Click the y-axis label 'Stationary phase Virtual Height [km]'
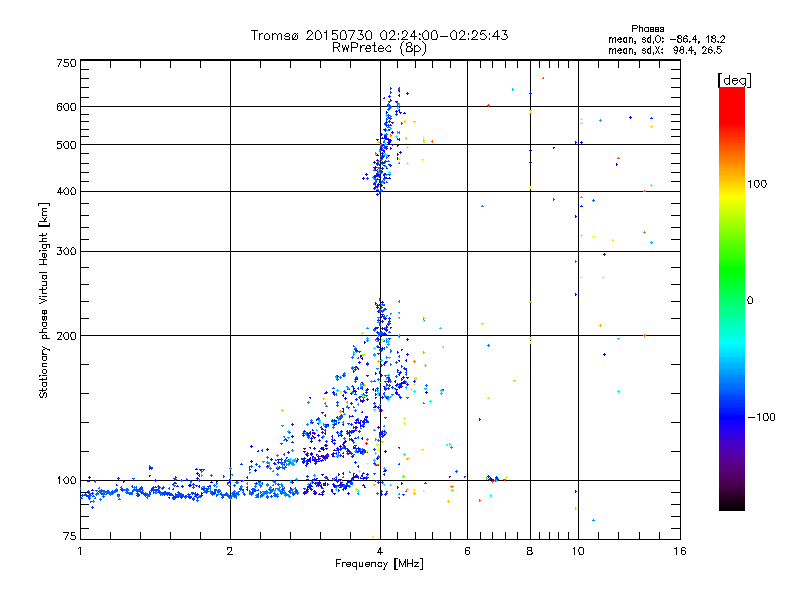Viewport: 800px width, 600px height. coord(43,300)
